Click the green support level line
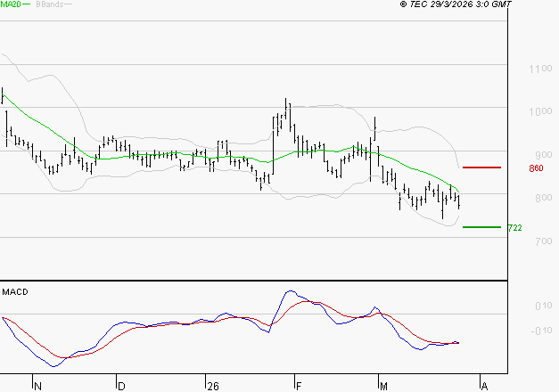The height and width of the screenshot is (392, 559). (x=481, y=227)
